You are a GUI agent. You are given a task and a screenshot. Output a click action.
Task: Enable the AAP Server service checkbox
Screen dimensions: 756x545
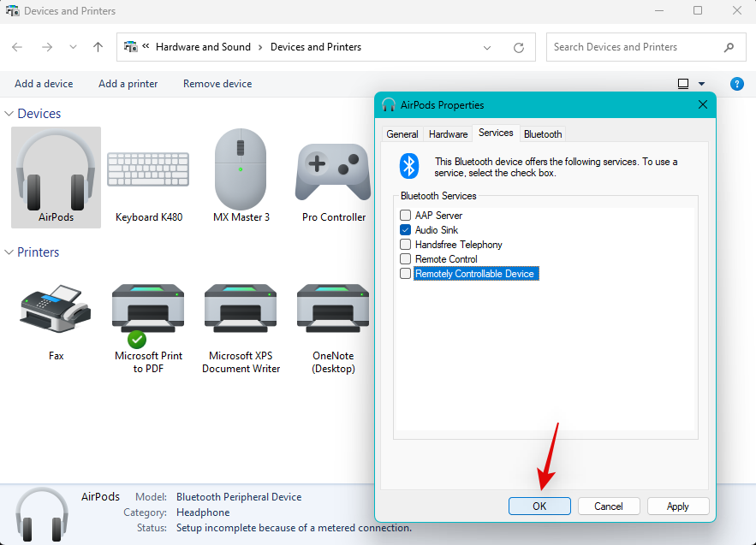click(x=406, y=215)
